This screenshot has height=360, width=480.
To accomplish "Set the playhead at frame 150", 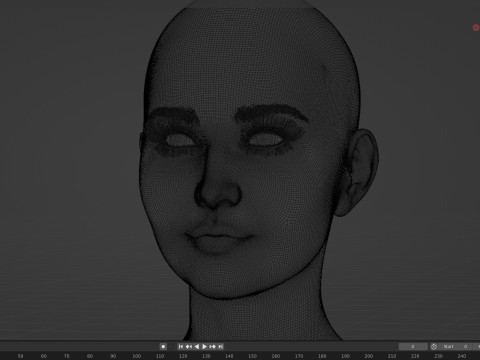I will point(252,356).
